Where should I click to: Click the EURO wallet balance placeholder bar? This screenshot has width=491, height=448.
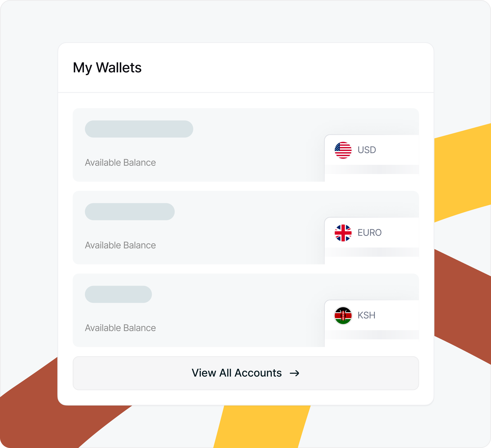(x=130, y=212)
